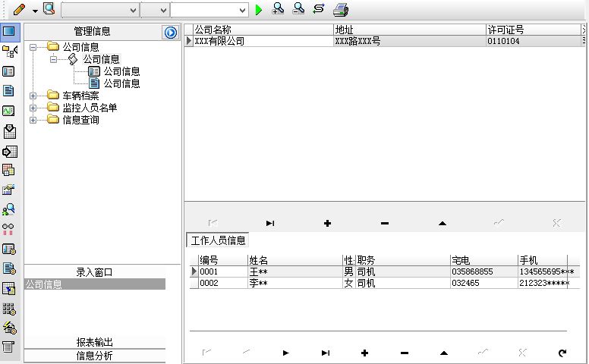
Task: Click plus add-record button in lower navigator
Action: [x=364, y=353]
